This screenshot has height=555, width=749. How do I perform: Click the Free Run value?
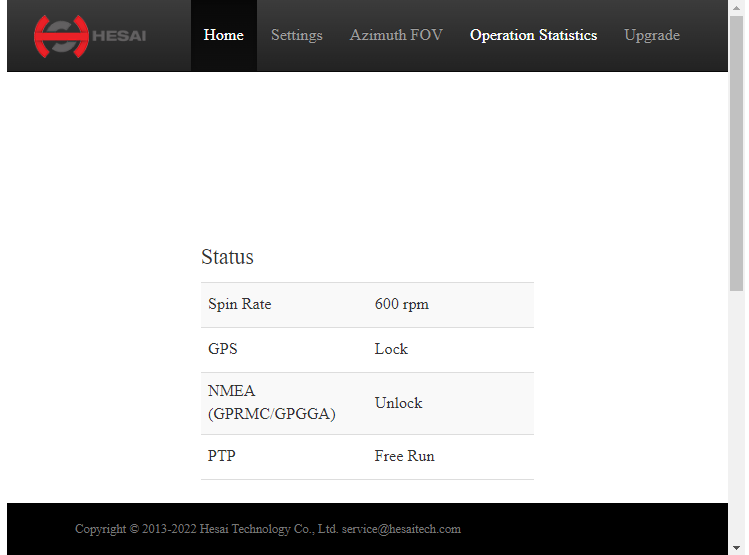[405, 456]
